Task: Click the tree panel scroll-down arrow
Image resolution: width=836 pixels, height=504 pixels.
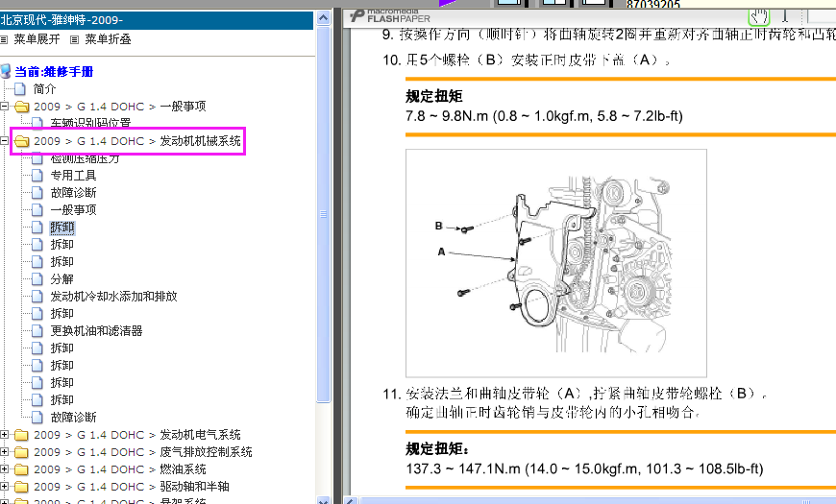Action: (323, 500)
